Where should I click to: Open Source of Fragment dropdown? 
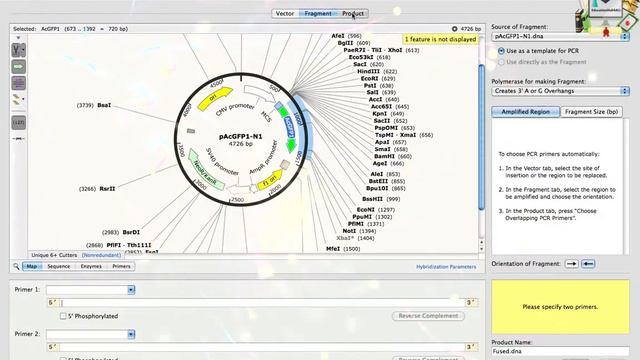pos(560,36)
